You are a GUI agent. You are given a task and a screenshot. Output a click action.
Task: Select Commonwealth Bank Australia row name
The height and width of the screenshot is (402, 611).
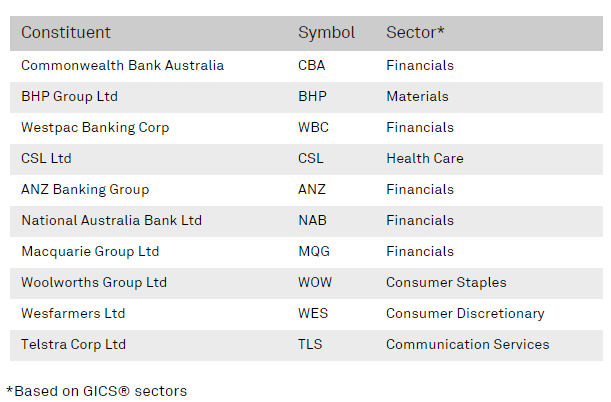[122, 65]
